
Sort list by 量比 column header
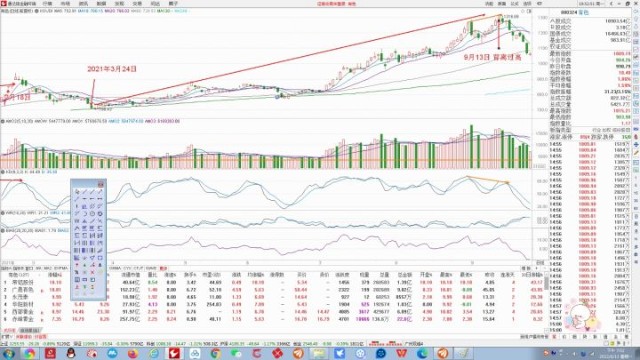tap(152, 275)
